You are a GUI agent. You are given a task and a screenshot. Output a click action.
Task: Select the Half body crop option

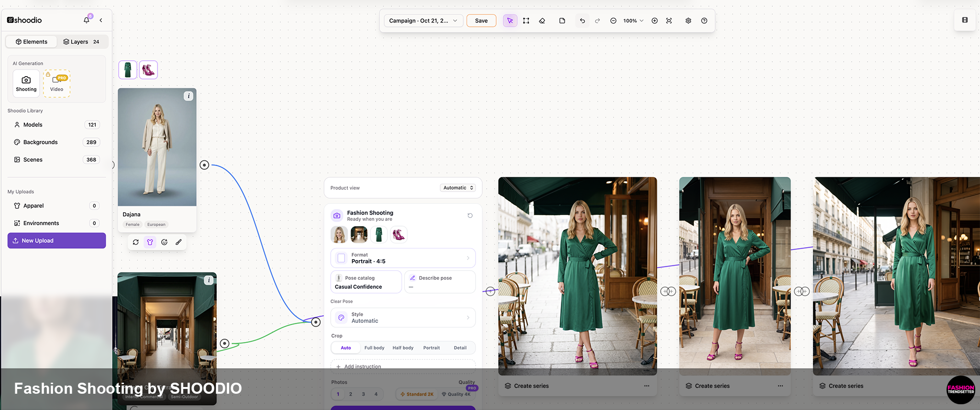pyautogui.click(x=403, y=348)
